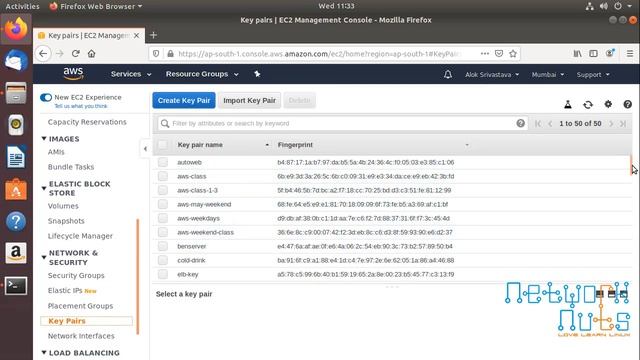Screen dimensions: 640x360
Task: Click the Import Key Pair button
Action: (249, 100)
